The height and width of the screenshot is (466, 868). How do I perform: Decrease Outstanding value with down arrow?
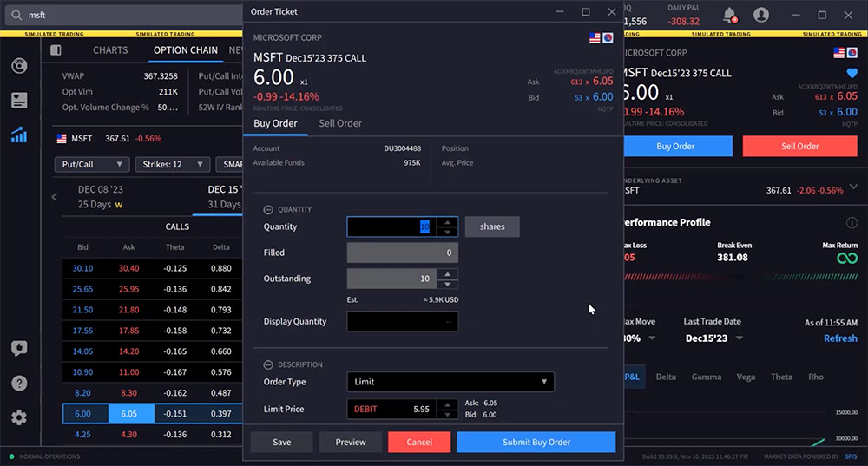pos(447,284)
